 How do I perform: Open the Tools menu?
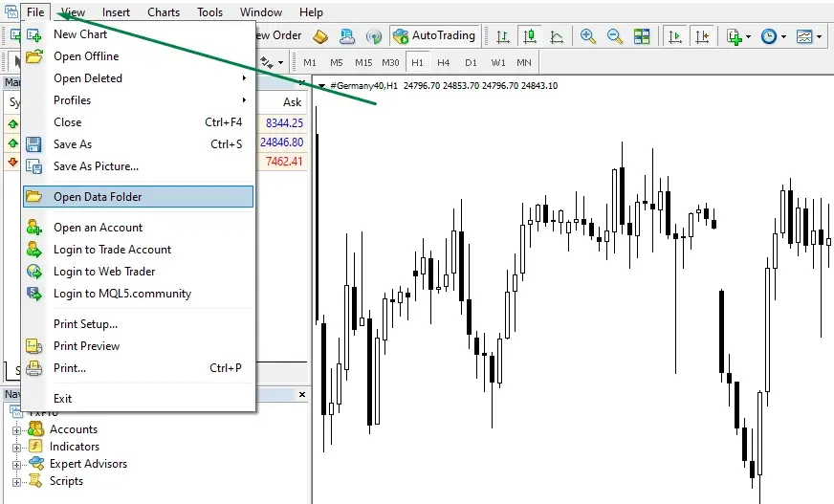point(209,12)
